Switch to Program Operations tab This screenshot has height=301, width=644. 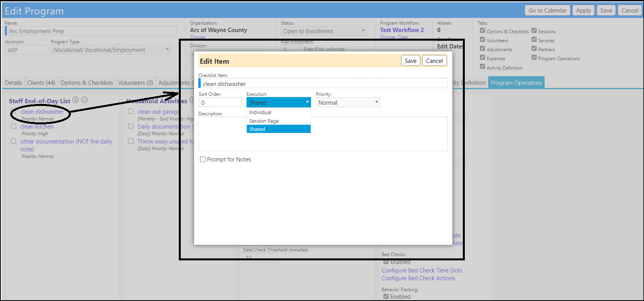[516, 82]
